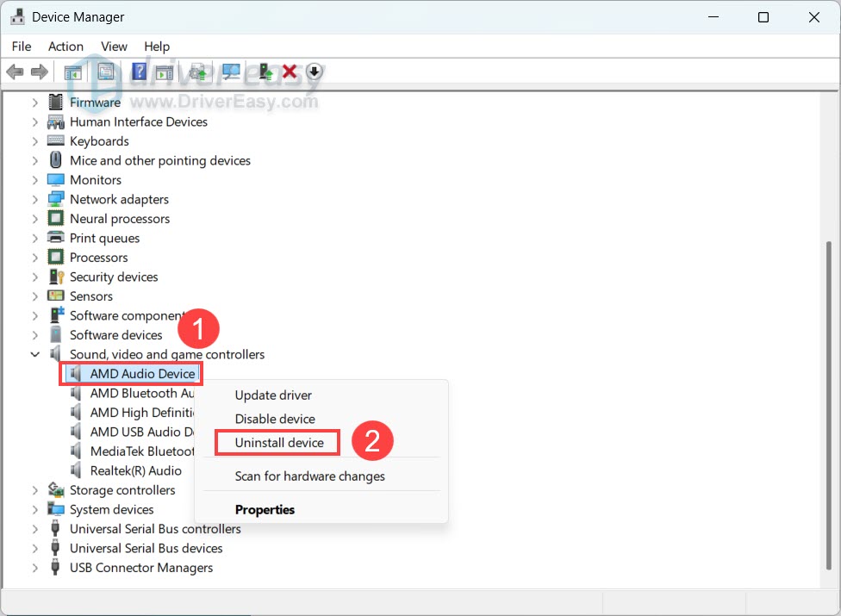Select Realtek(R) Audio entry
Viewport: 841px width, 616px height.
tap(135, 470)
